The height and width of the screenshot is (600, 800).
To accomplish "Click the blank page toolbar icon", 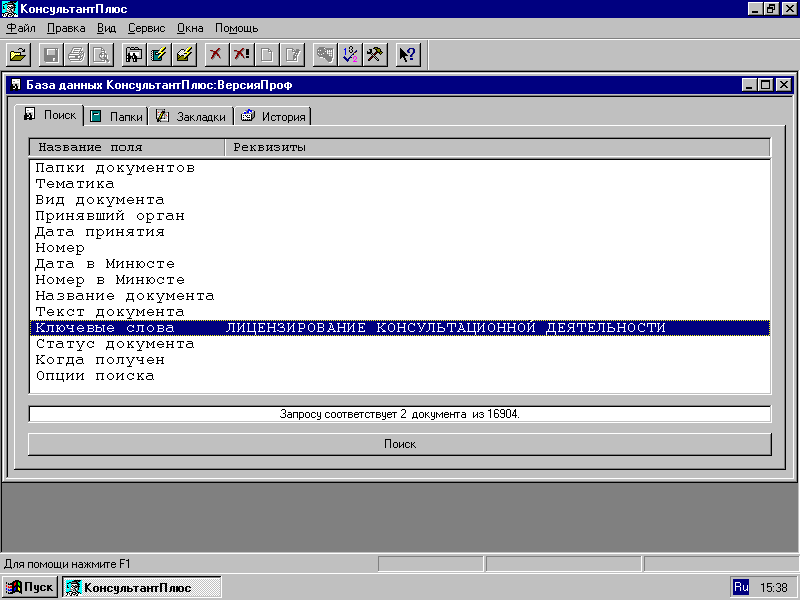I will [x=267, y=55].
